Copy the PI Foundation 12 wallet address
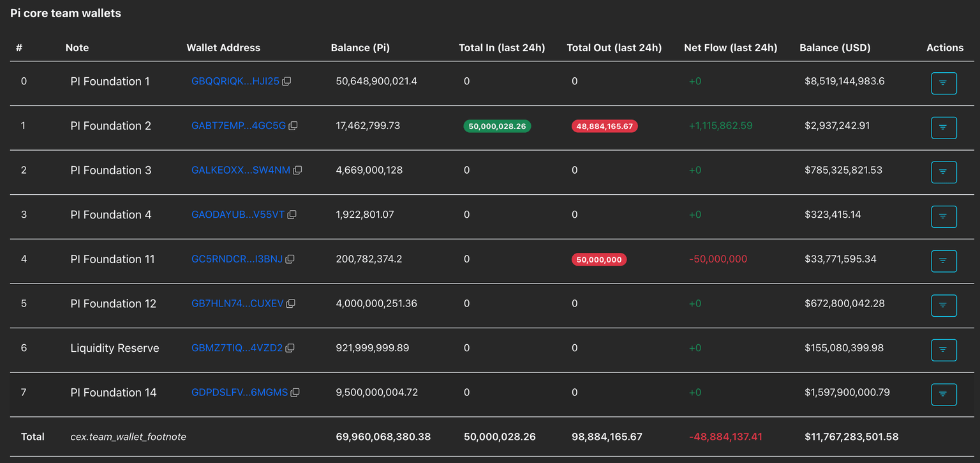Image resolution: width=980 pixels, height=463 pixels. 290,304
